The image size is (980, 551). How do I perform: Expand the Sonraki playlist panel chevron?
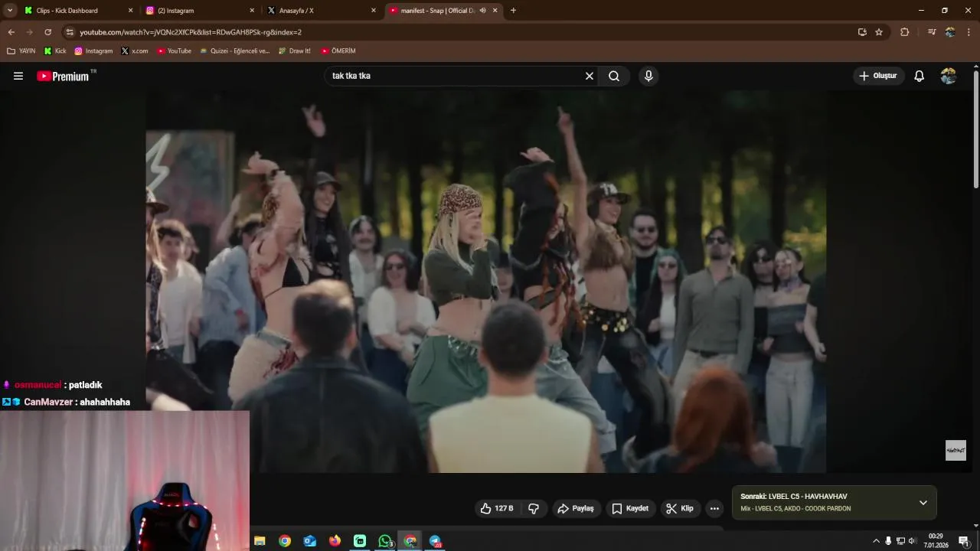pos(923,503)
